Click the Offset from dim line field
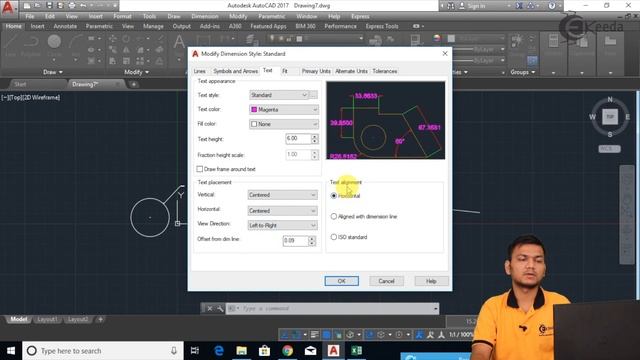Screen dimensions: 640x360 [296, 241]
